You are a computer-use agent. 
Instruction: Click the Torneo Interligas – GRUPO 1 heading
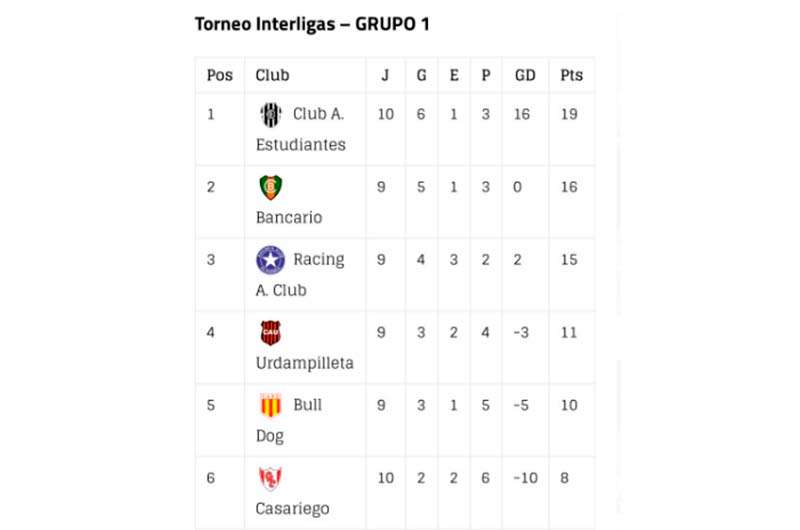[312, 24]
